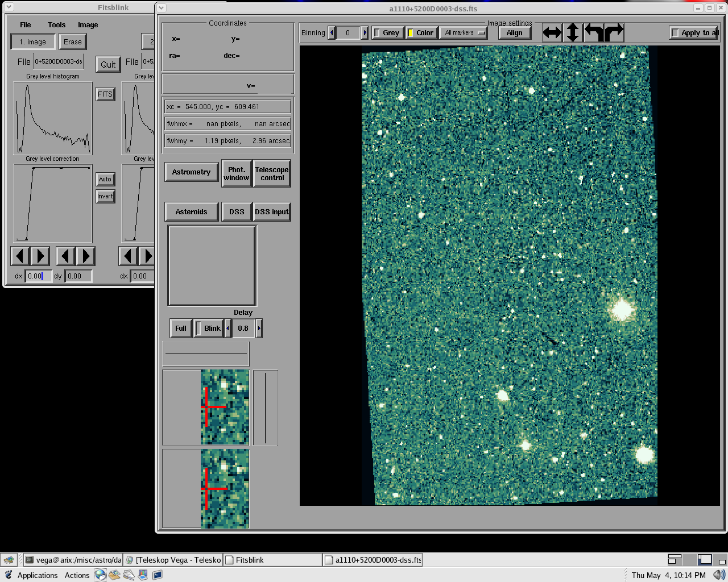The height and width of the screenshot is (582, 728).
Task: Click the FITS button
Action: 105,94
